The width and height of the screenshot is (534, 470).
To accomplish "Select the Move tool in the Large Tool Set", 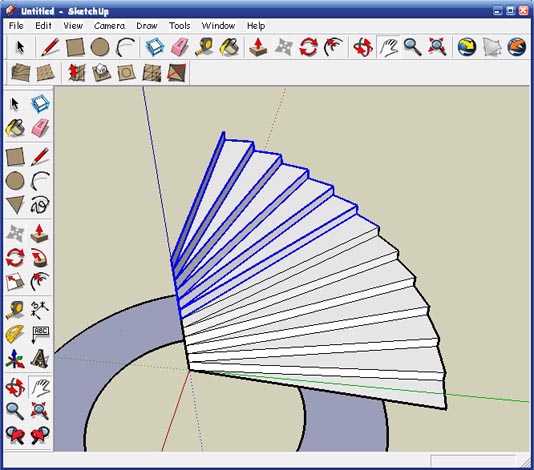I will click(15, 233).
